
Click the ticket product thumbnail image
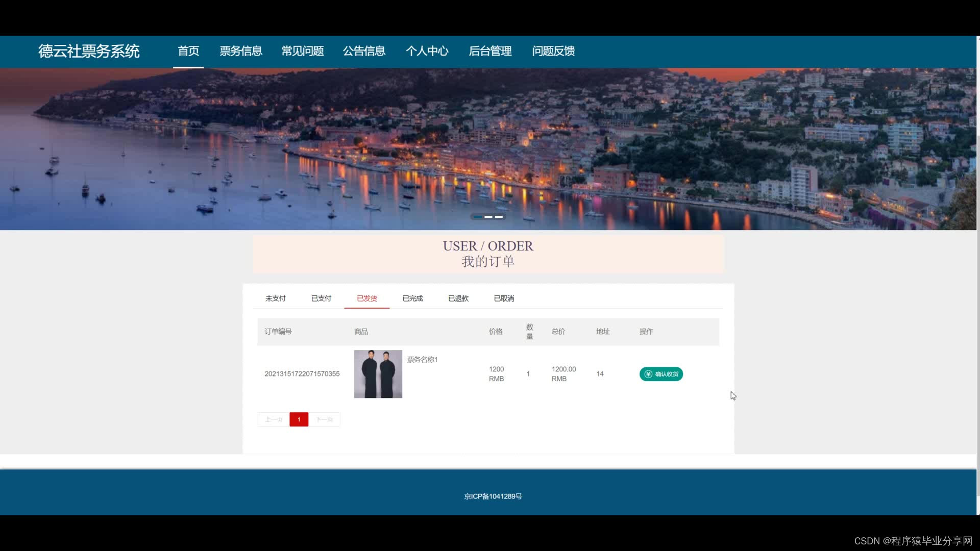[x=378, y=374]
